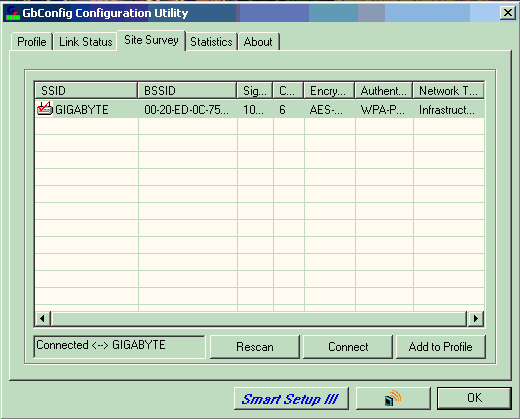Click the Connected <--> GIGABYTE status field
This screenshot has width=520, height=419.
click(x=119, y=347)
